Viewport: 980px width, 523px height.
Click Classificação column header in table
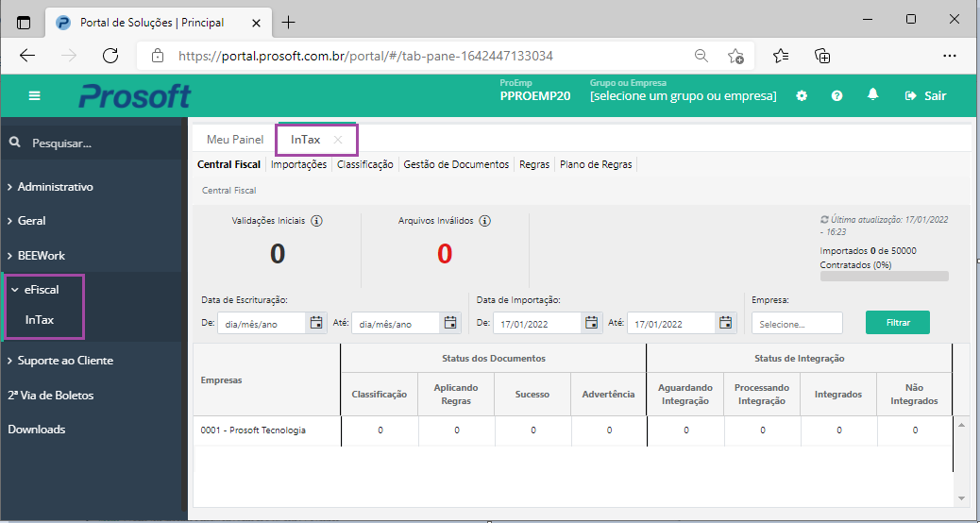pyautogui.click(x=380, y=395)
